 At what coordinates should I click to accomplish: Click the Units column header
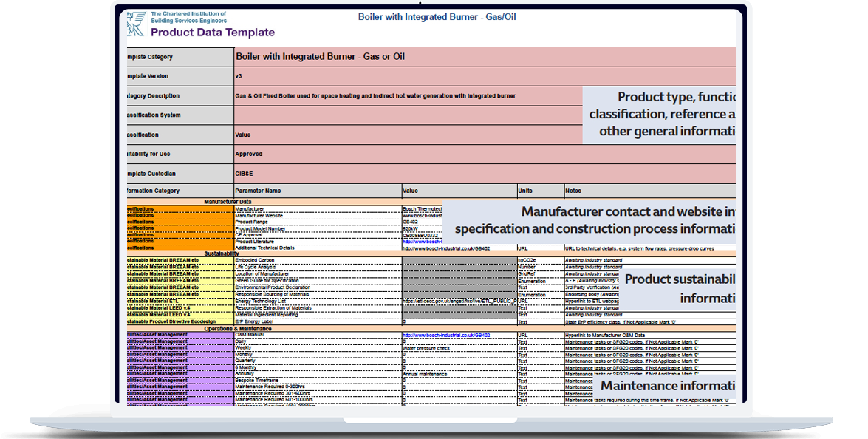pos(540,191)
